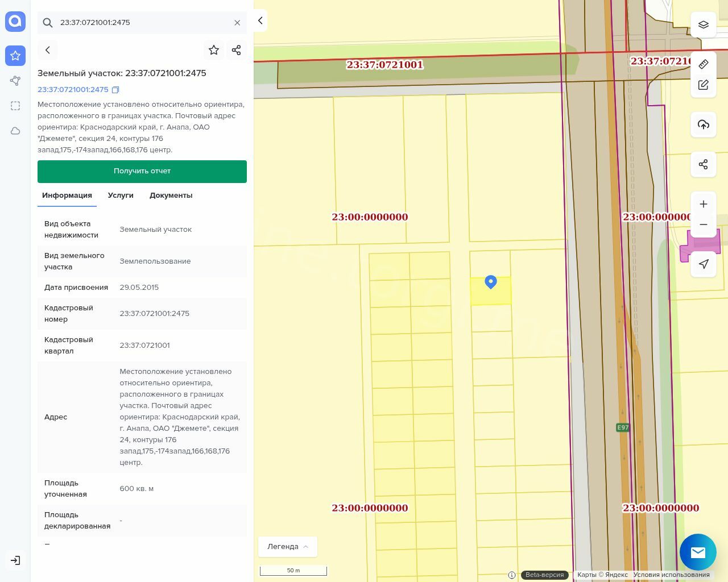Copy the cadastral number to clipboard
Image resolution: width=728 pixels, height=582 pixels.
(115, 90)
